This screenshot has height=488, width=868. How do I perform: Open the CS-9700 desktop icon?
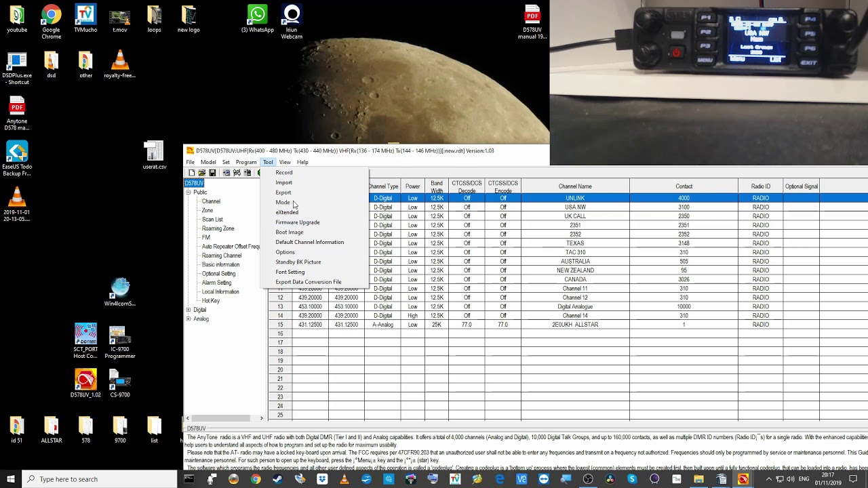[x=119, y=384]
